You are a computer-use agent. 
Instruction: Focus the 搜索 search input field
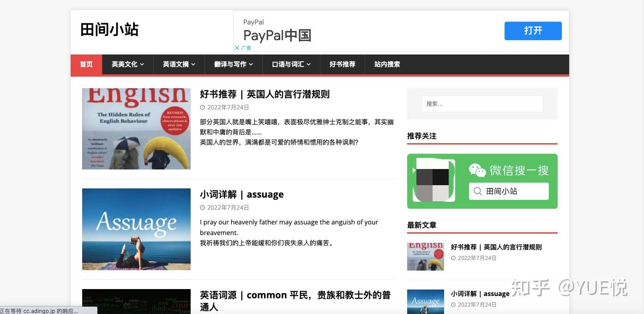[x=482, y=104]
